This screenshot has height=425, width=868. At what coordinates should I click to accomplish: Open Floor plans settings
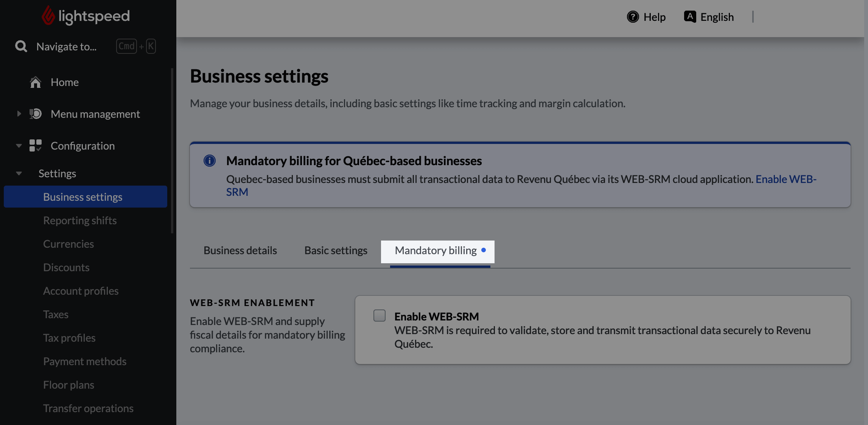68,385
